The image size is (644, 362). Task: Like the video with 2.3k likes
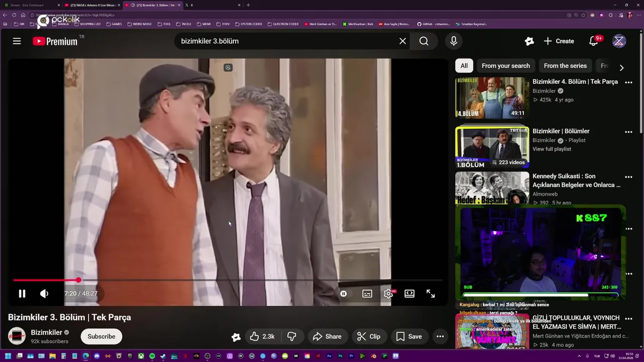pos(262,336)
